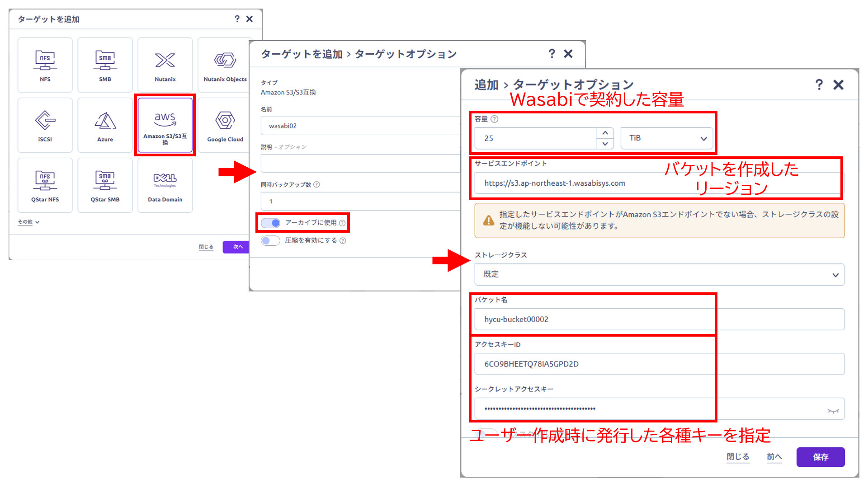Screen dimensions: 868x488
Task: Choose the QStar NFS target
Action: [x=45, y=185]
